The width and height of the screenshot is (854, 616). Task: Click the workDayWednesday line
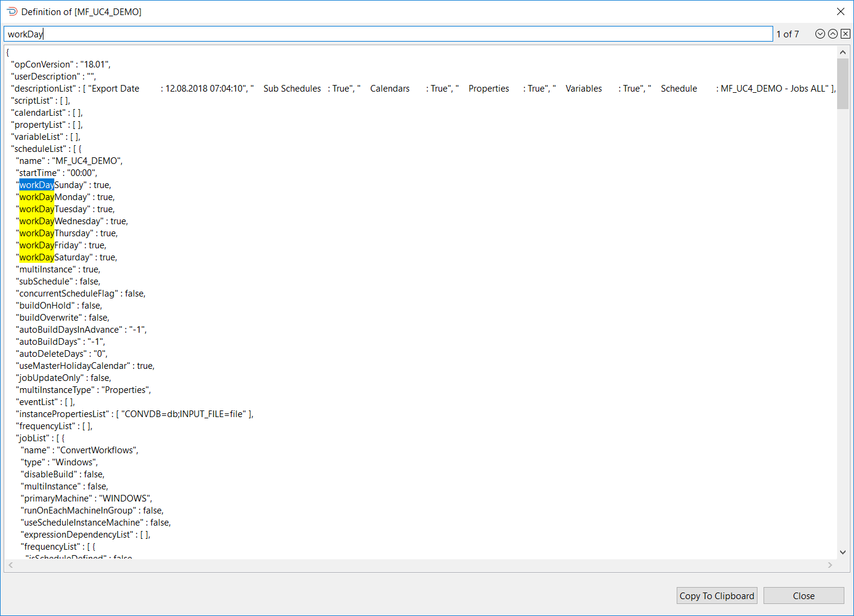pos(72,221)
